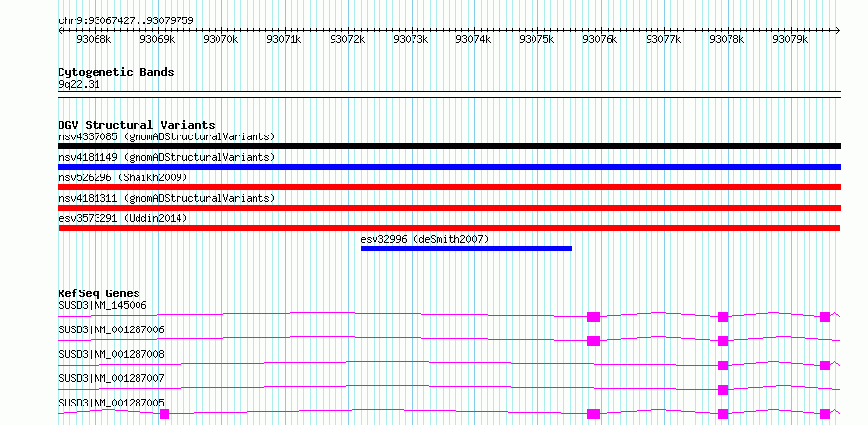Select the 9q22.31 cytogenetic band label
Image resolution: width=868 pixels, height=425 pixels.
tap(79, 85)
